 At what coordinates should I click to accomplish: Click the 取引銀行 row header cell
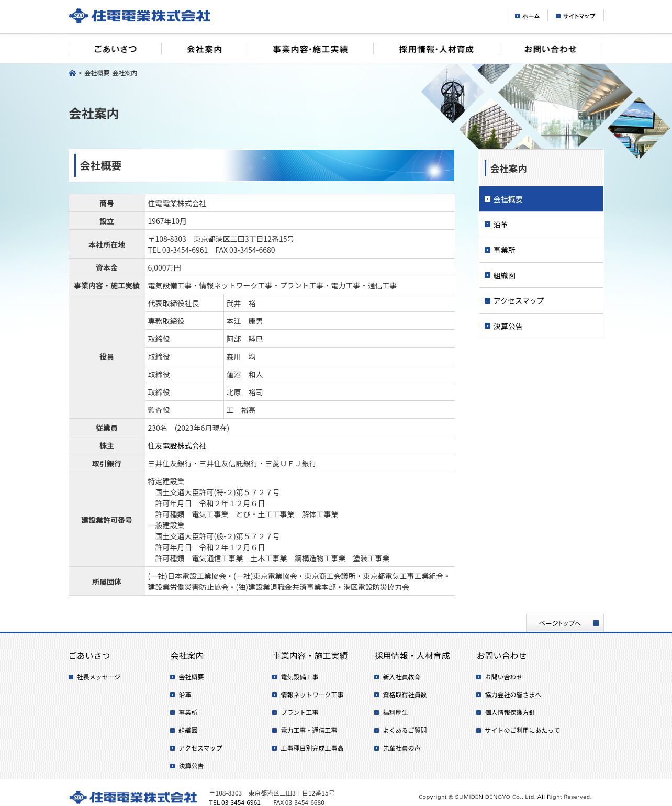(107, 464)
